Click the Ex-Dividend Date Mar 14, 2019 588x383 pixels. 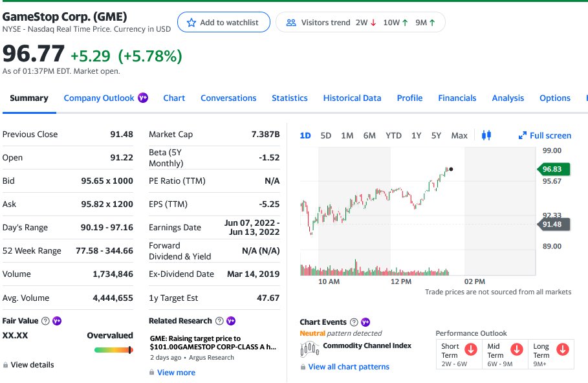click(254, 274)
